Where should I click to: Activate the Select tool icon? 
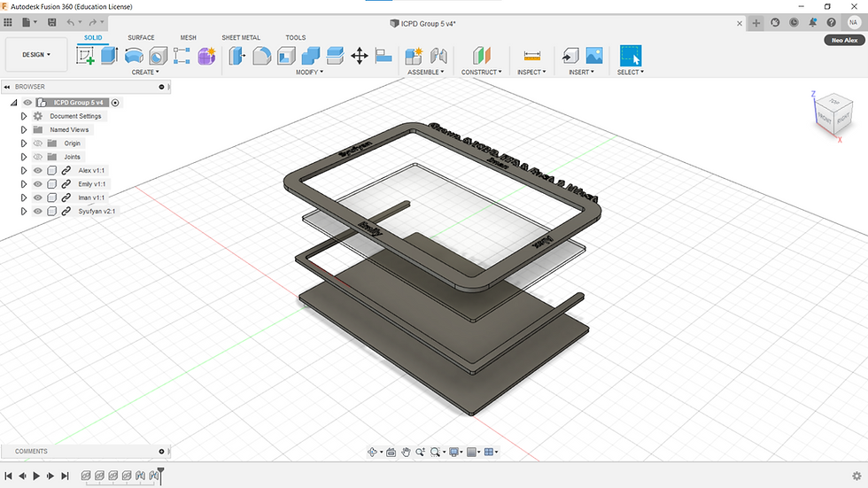(631, 56)
